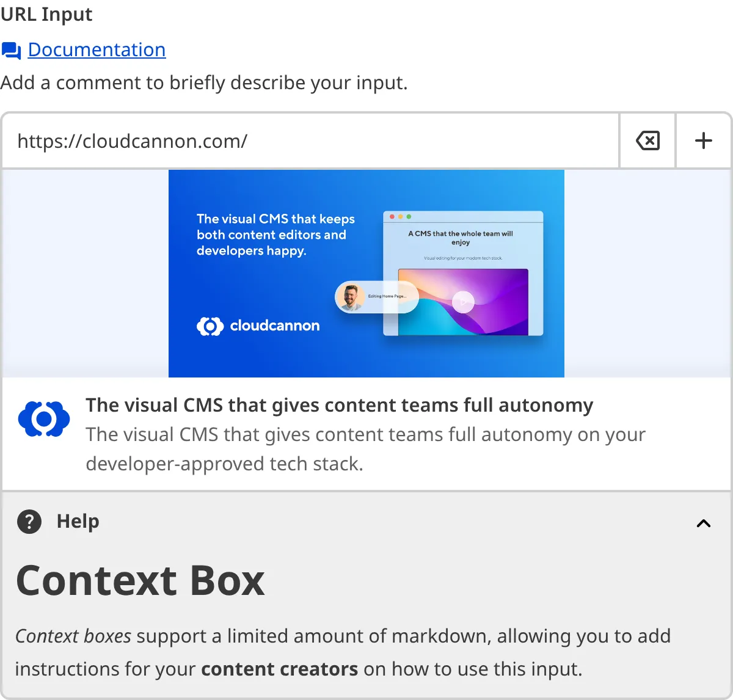This screenshot has height=700, width=733.
Task: Click the red window dot in the mock browser
Action: coord(392,217)
